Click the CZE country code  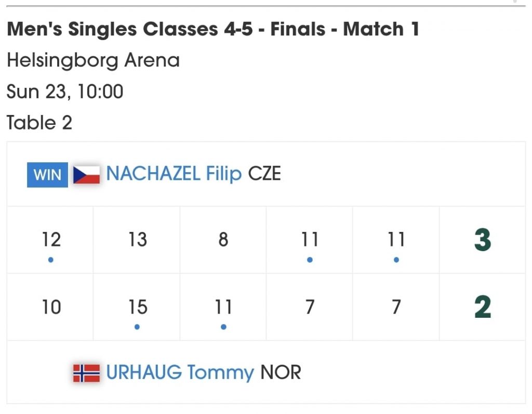264,174
